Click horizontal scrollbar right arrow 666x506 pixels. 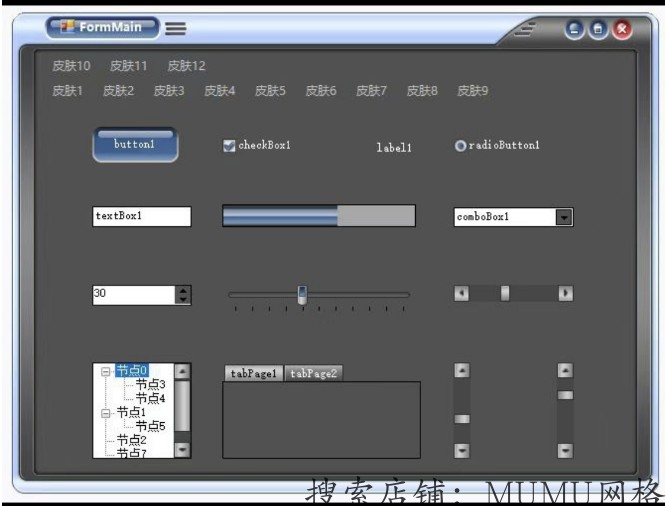pyautogui.click(x=565, y=293)
